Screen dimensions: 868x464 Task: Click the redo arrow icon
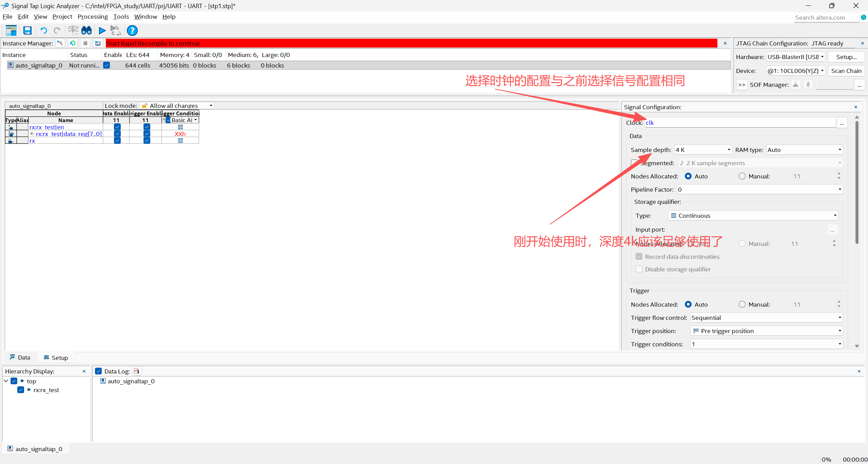pyautogui.click(x=57, y=31)
